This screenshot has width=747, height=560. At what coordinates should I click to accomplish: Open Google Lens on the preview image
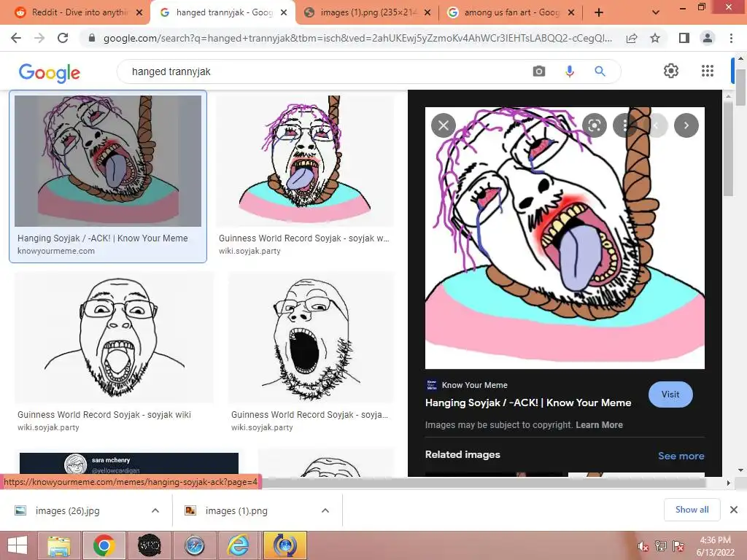click(x=595, y=125)
